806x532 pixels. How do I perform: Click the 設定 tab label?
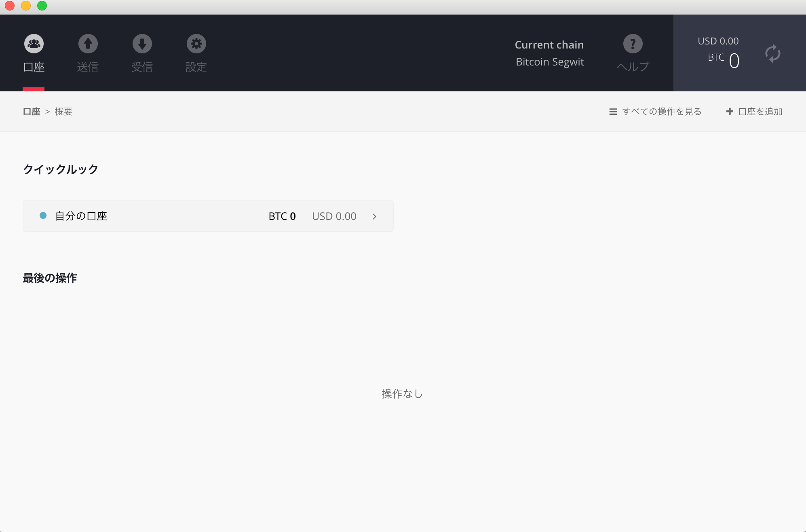(196, 67)
